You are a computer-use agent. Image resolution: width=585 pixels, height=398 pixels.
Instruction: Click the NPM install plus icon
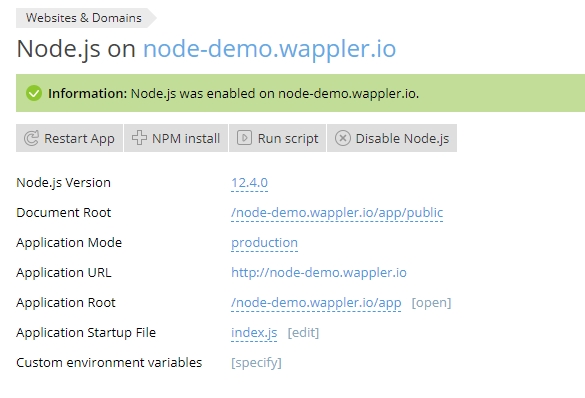(x=139, y=138)
